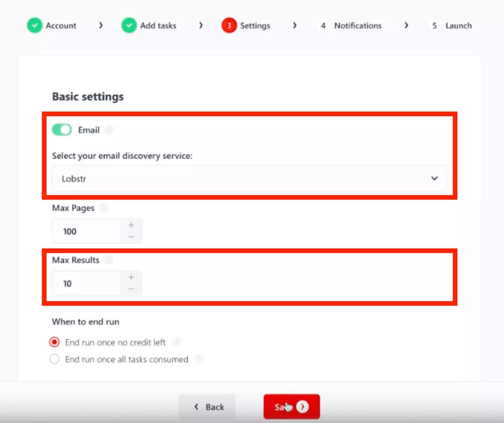Toggle the Email switch off
The image size is (504, 423).
click(61, 130)
